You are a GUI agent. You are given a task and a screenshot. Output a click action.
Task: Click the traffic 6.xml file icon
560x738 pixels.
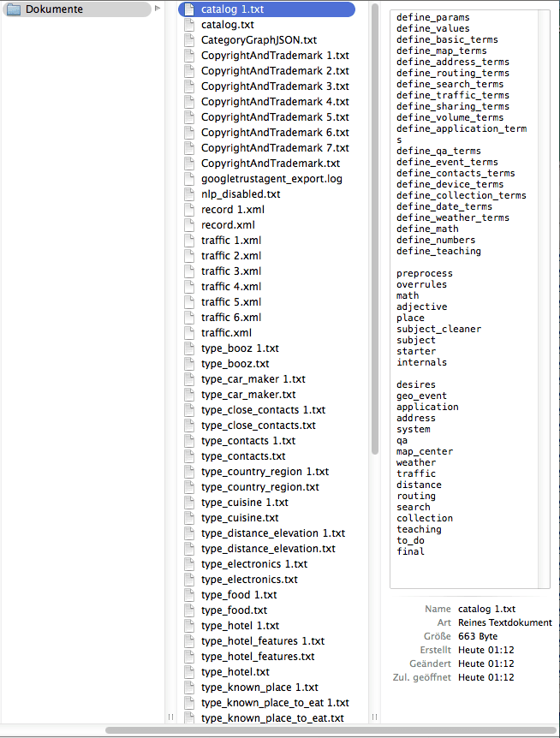pyautogui.click(x=189, y=318)
